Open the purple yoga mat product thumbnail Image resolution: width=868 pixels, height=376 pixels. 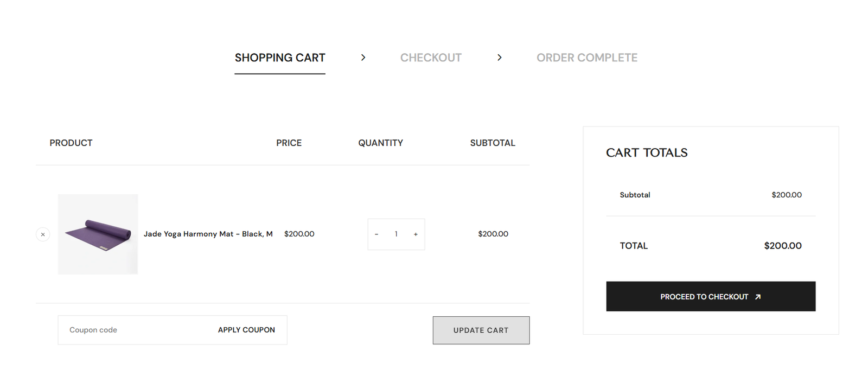98,234
